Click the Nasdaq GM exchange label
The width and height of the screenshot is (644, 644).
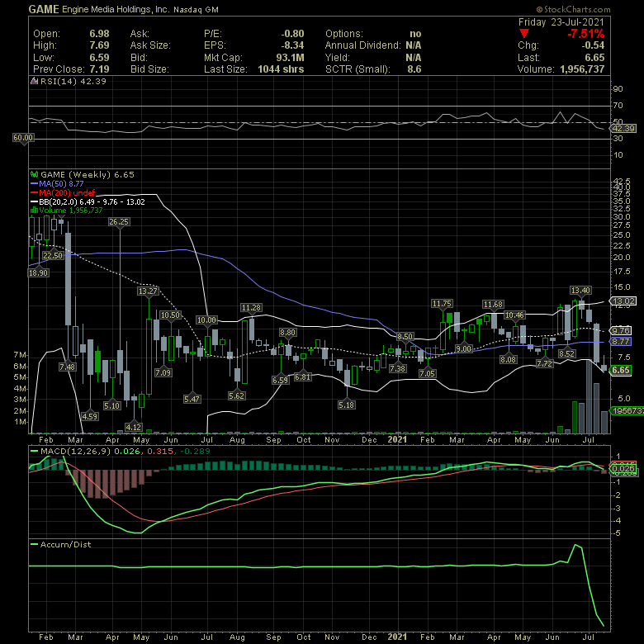tap(196, 9)
